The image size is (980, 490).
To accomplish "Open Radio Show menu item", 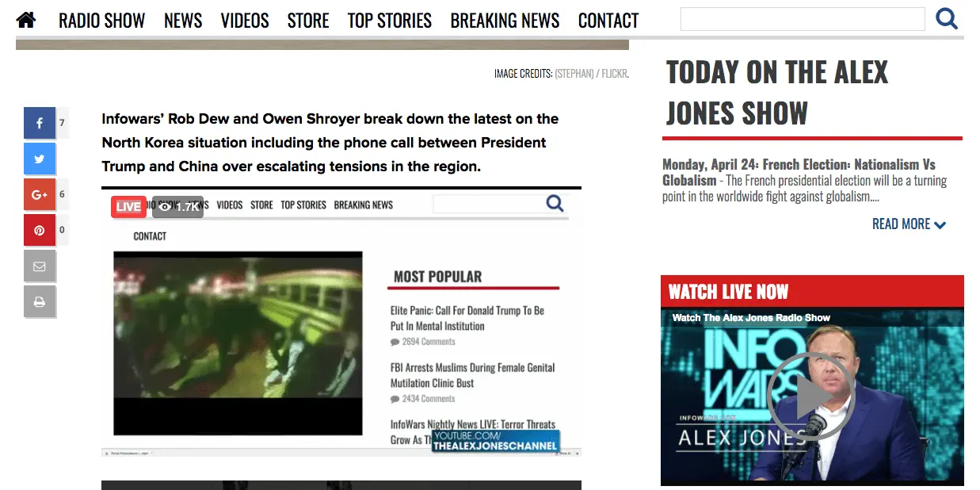I will (x=101, y=20).
